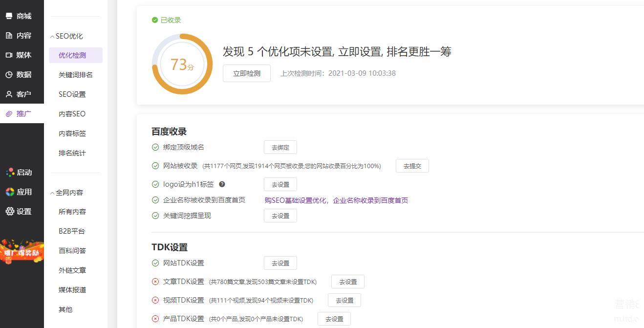
Task: Click 去设置 next to 文章TDK设置
Action: (x=347, y=282)
